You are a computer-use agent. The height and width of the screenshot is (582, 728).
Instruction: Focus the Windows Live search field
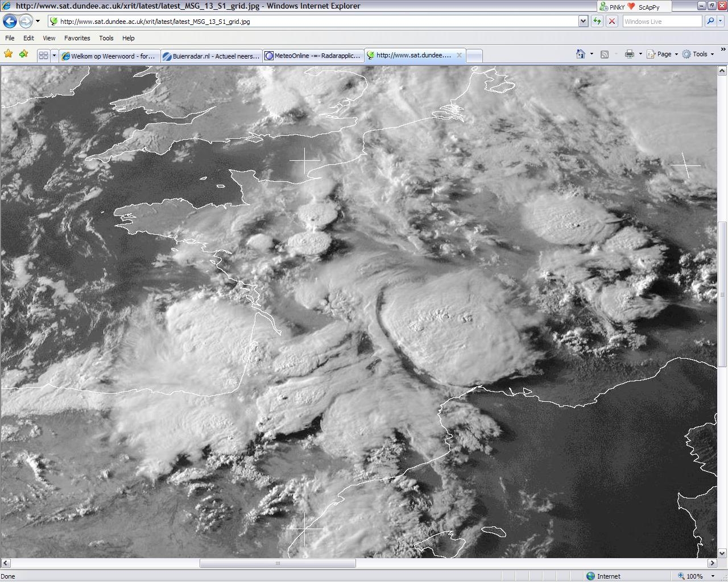click(x=662, y=22)
